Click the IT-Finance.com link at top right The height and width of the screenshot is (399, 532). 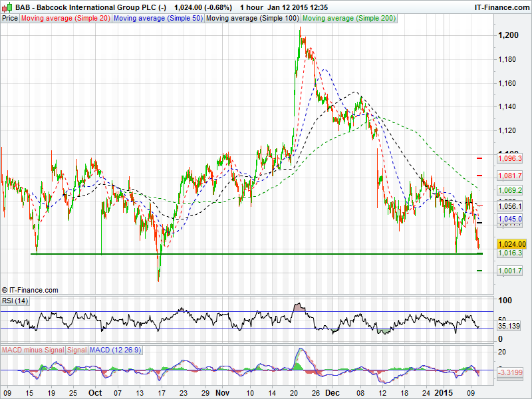pos(501,7)
